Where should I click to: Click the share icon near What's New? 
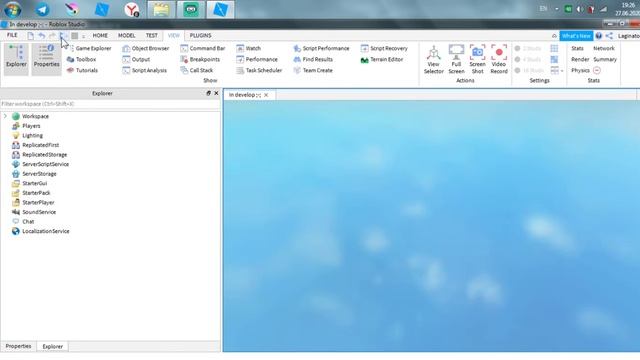coord(609,36)
